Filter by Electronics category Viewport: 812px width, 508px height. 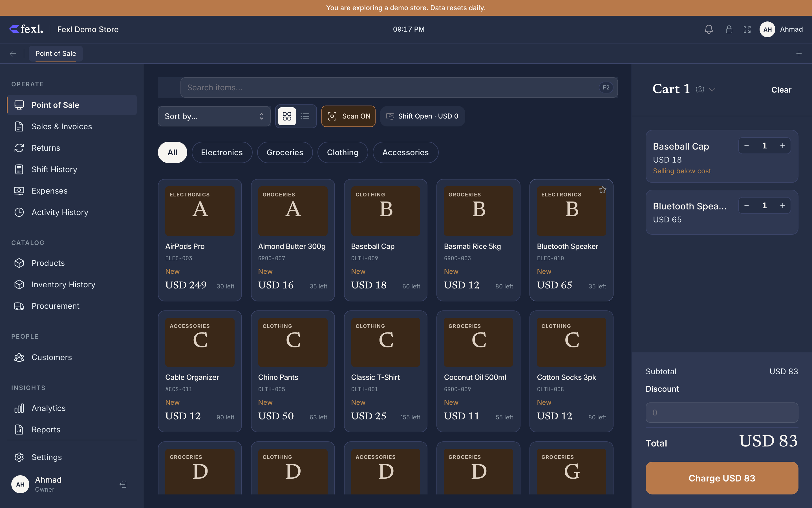(x=222, y=152)
